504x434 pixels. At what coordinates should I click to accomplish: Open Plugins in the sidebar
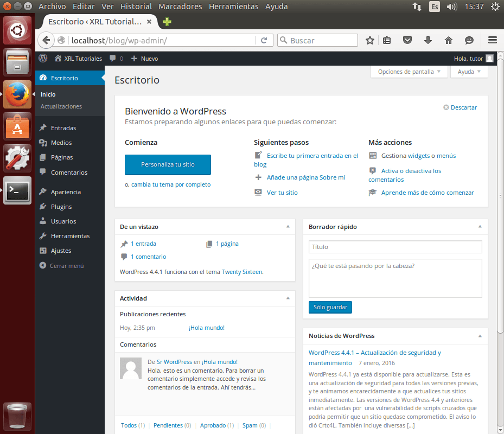61,207
